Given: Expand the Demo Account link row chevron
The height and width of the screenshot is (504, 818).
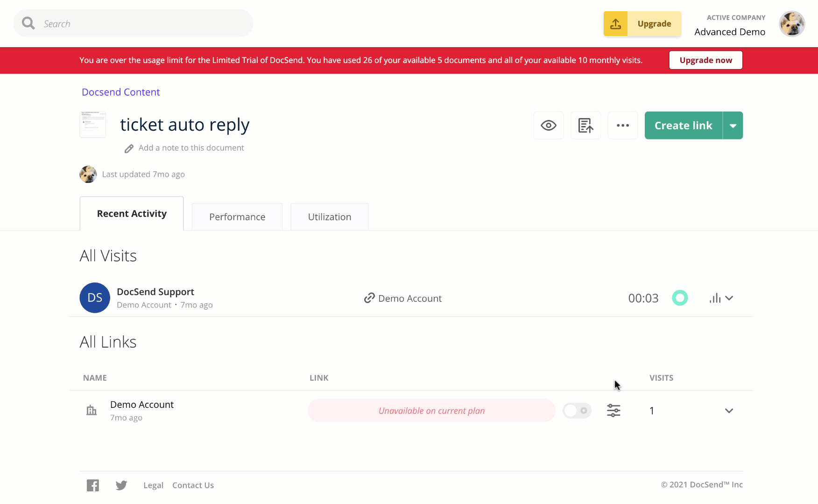Looking at the screenshot, I should (x=729, y=411).
